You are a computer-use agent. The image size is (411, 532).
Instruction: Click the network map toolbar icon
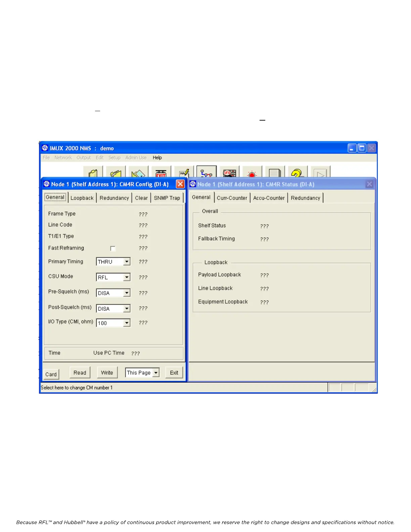pyautogui.click(x=138, y=172)
